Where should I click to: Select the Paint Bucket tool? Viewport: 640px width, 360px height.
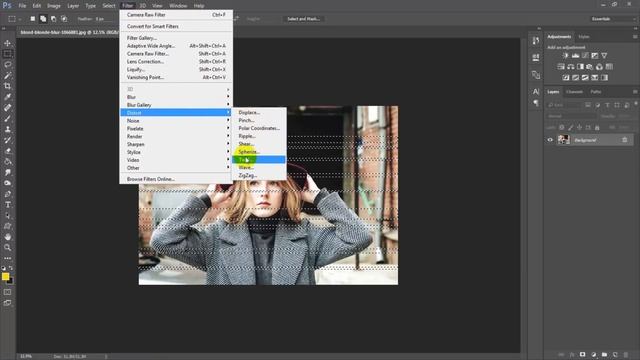click(7, 162)
